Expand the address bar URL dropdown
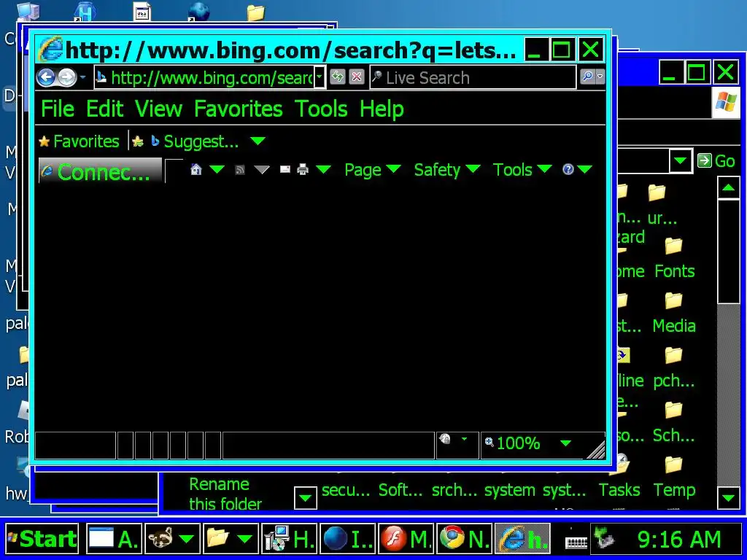 320,77
